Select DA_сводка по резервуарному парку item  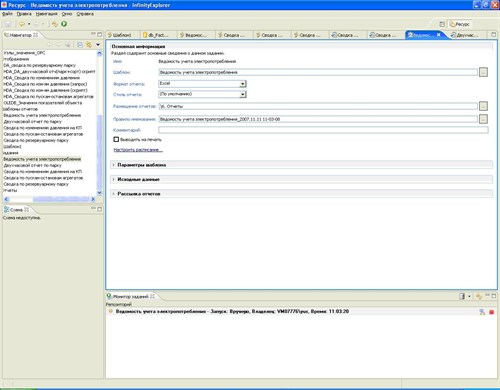point(39,65)
